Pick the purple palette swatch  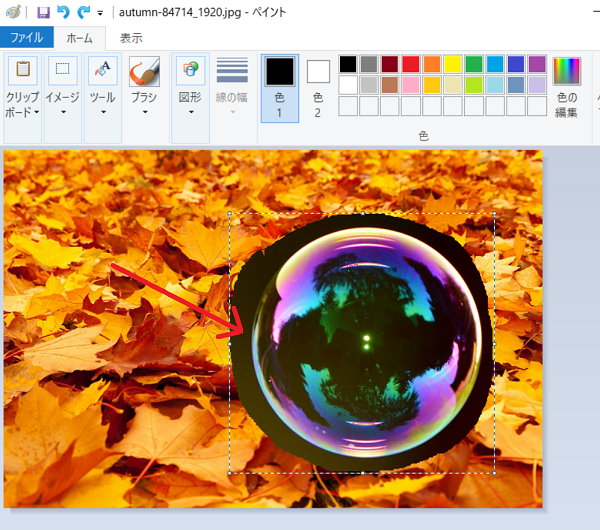pyautogui.click(x=537, y=64)
